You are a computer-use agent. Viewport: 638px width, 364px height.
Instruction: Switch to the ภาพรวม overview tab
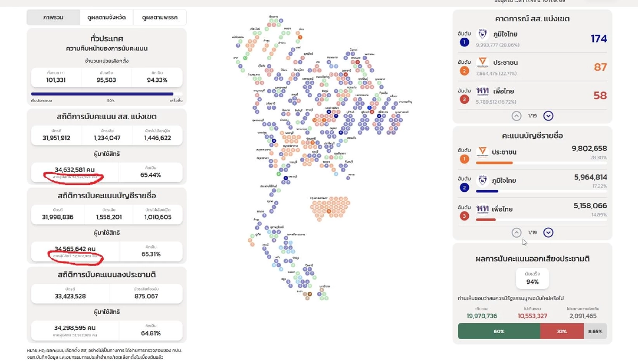tap(53, 18)
